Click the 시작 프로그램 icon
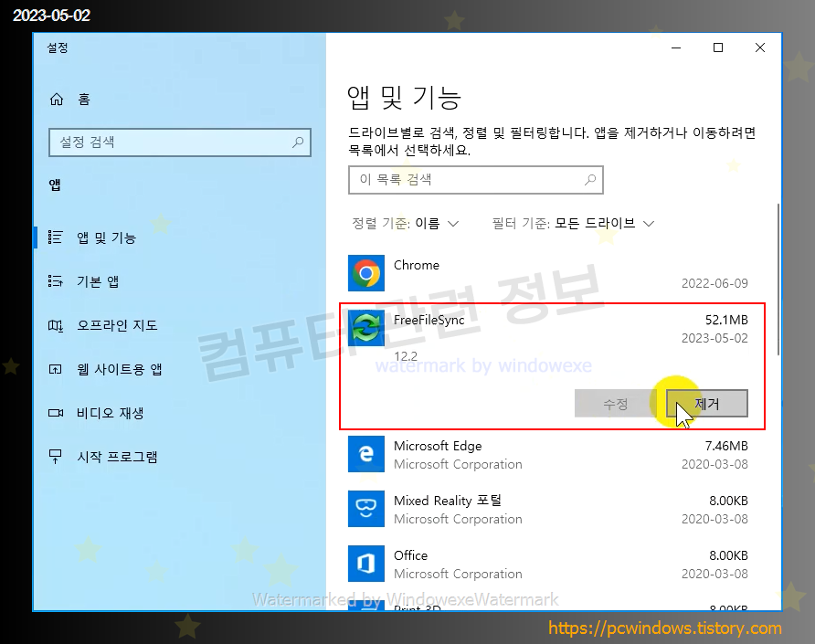 (x=55, y=457)
